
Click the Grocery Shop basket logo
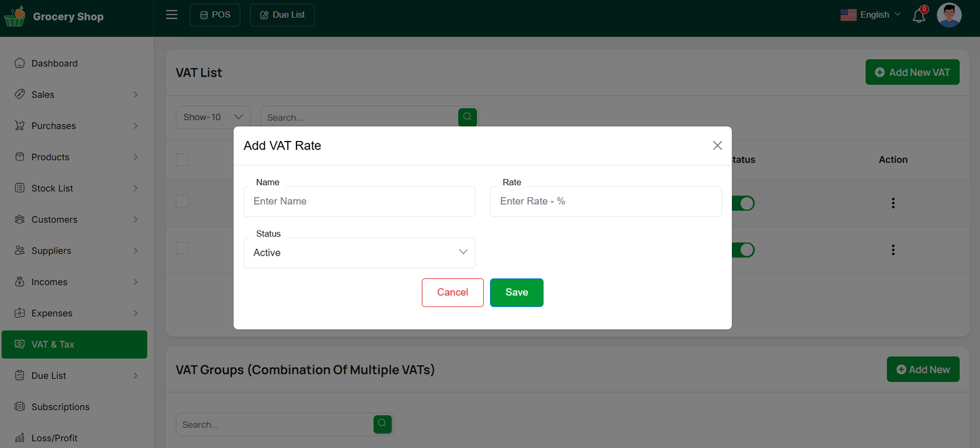15,17
